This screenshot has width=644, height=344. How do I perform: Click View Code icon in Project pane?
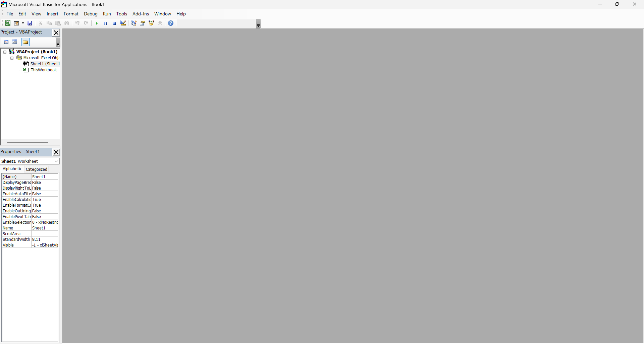pos(6,42)
